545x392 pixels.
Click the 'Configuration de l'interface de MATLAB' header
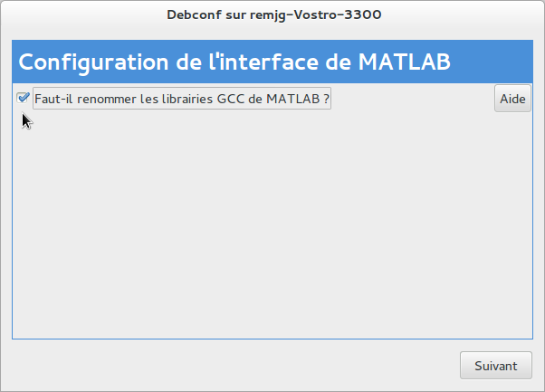[234, 62]
